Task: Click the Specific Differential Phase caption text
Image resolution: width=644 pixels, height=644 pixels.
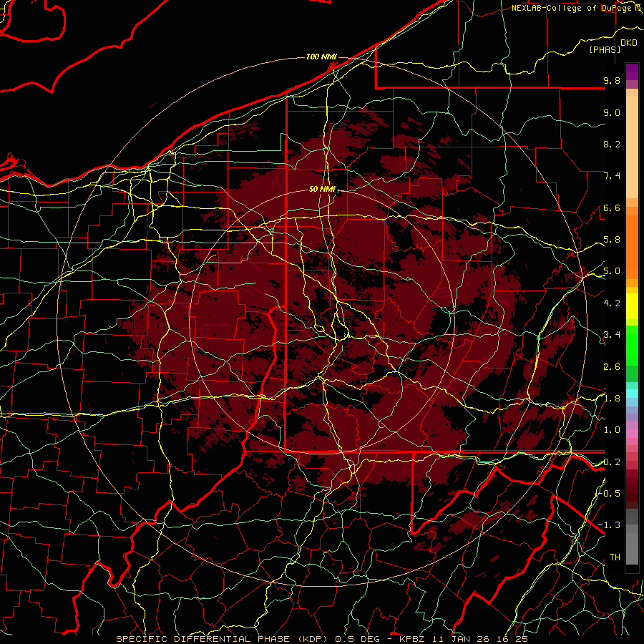Action: coord(321,639)
